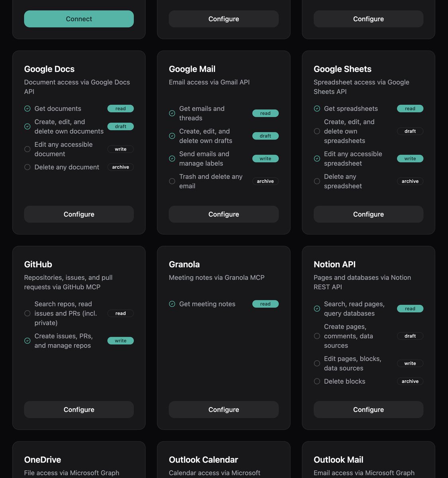The image size is (448, 478).
Task: Toggle Get emails and threads check
Action: point(172,114)
